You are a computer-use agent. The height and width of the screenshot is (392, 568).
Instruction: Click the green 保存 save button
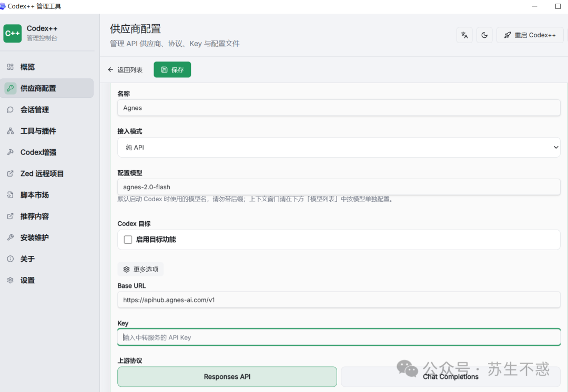point(172,69)
